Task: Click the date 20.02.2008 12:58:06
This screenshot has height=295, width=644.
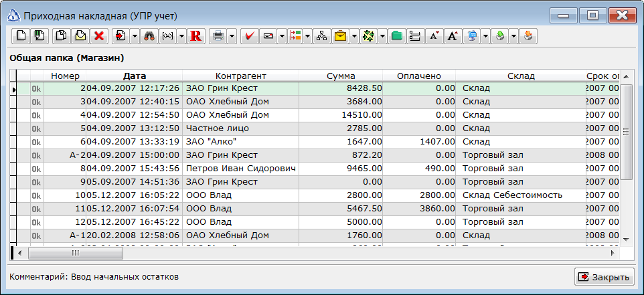Action: coord(135,235)
